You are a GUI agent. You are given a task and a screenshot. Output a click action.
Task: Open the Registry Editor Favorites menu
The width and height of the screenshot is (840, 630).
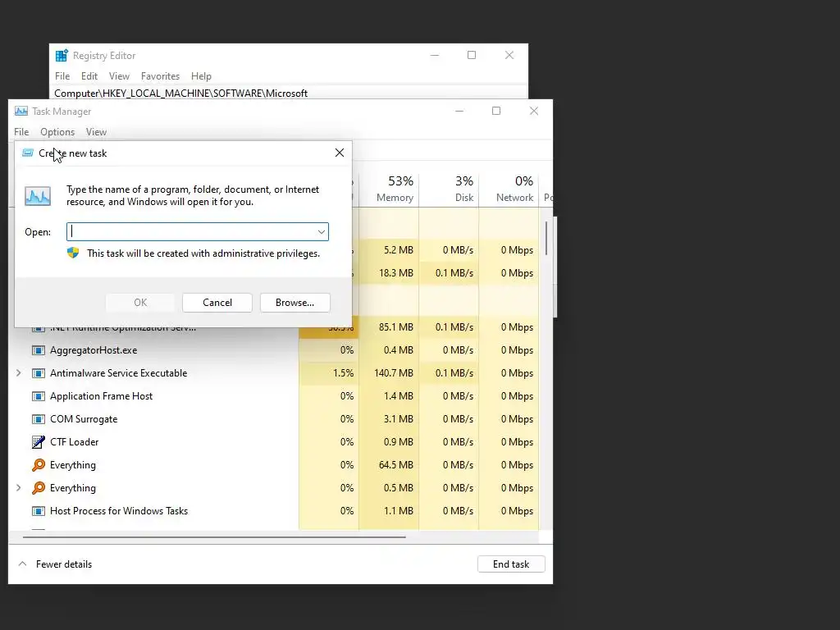tap(160, 76)
